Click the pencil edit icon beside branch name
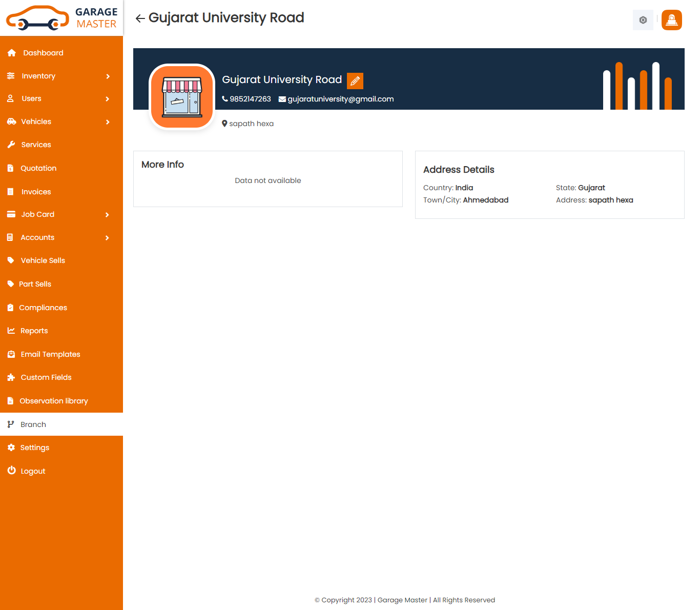Viewport: 700px width, 610px height. point(355,81)
